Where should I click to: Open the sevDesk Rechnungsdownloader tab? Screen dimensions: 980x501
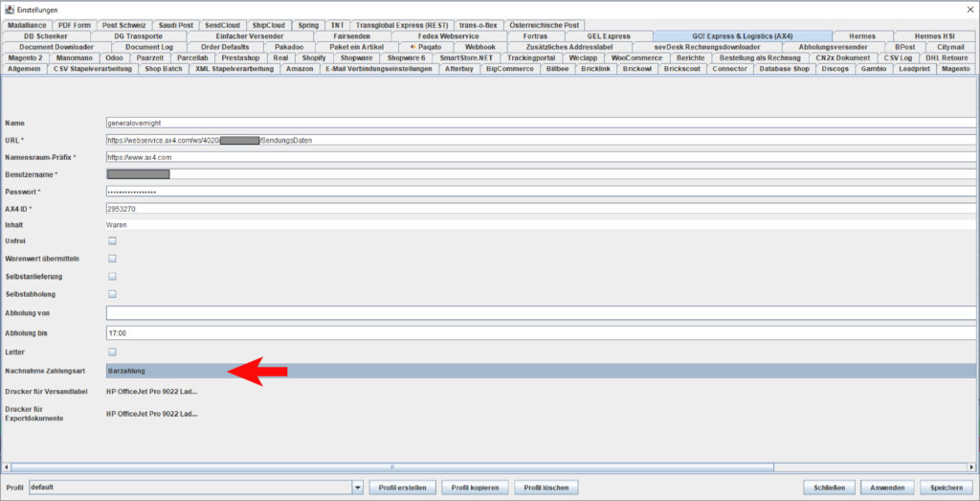(x=707, y=47)
